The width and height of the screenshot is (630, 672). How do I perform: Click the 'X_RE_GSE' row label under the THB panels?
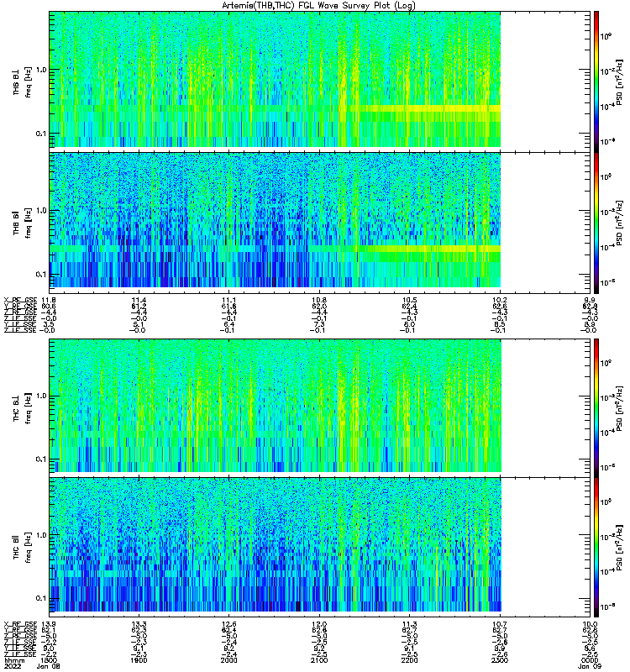tap(21, 300)
